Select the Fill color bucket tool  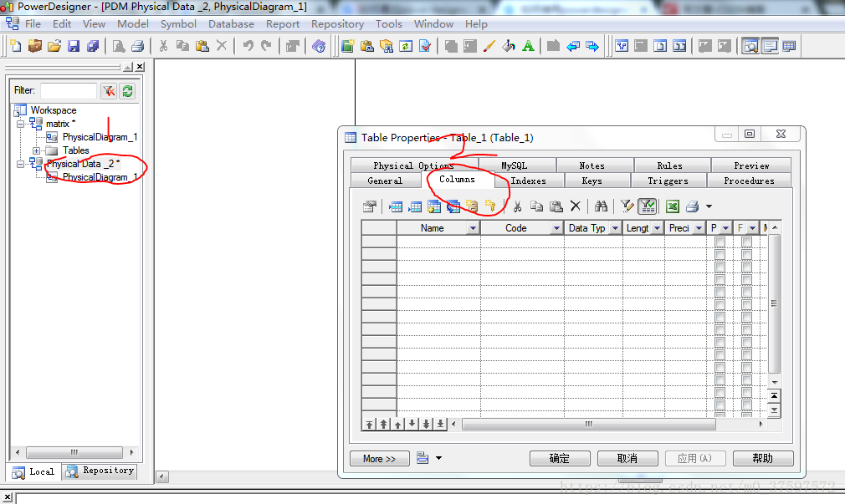[x=509, y=46]
